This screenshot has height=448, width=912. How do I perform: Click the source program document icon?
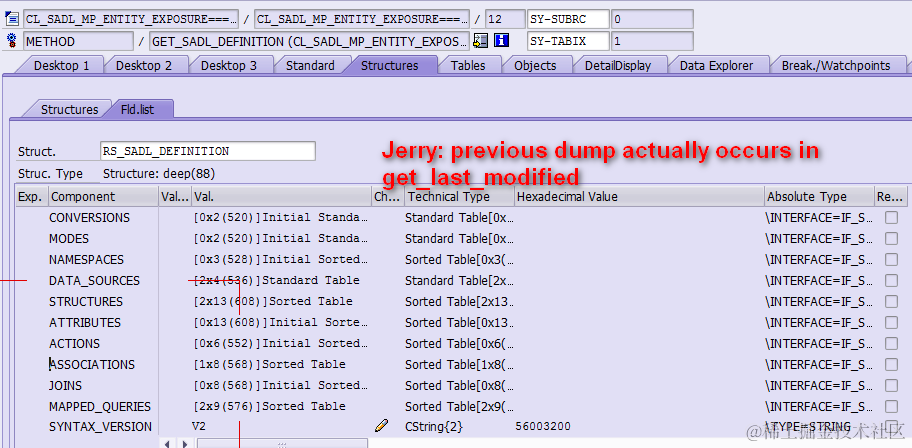pyautogui.click(x=11, y=19)
